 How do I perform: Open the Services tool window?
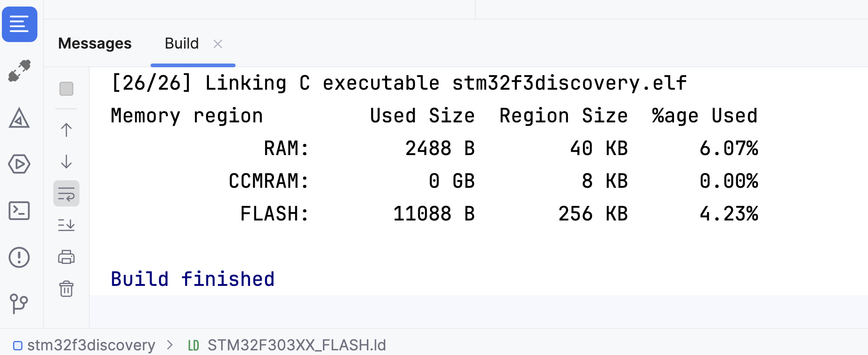20,164
